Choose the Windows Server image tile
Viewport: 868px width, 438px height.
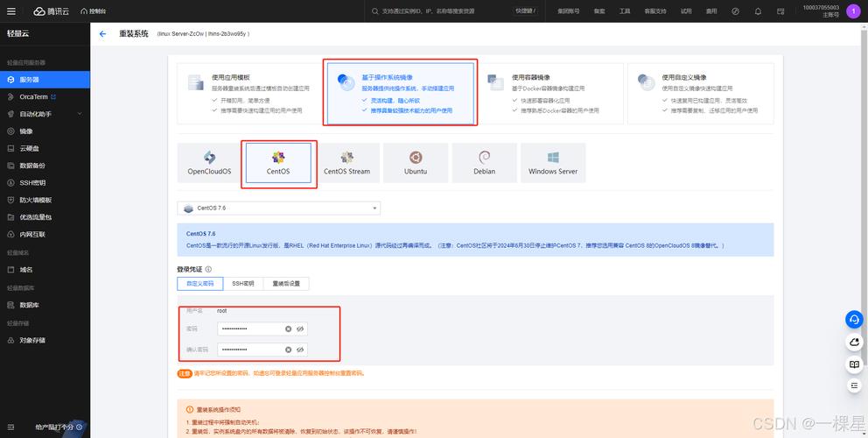tap(553, 163)
